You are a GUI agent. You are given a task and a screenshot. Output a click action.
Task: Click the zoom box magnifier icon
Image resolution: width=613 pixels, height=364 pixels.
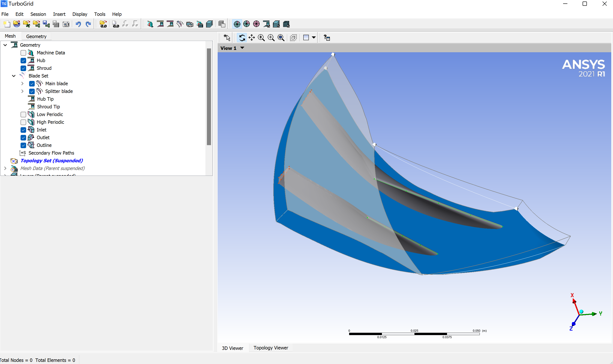[271, 37]
